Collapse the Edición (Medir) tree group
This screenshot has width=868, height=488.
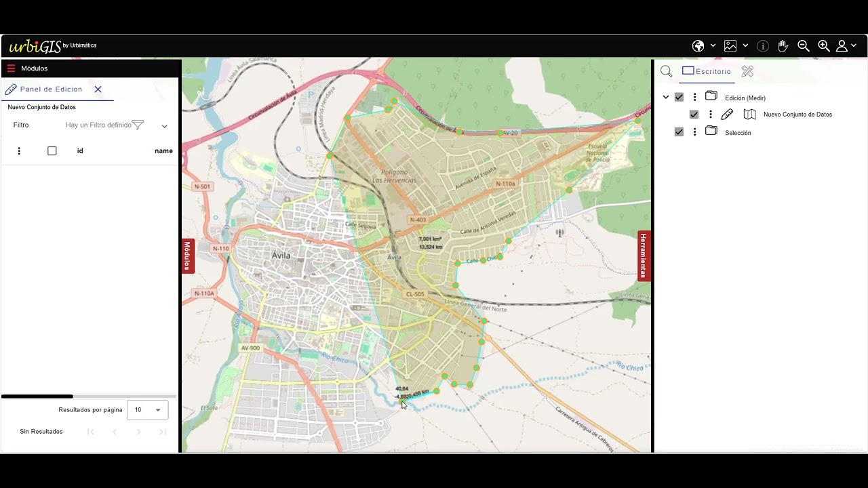pos(666,98)
